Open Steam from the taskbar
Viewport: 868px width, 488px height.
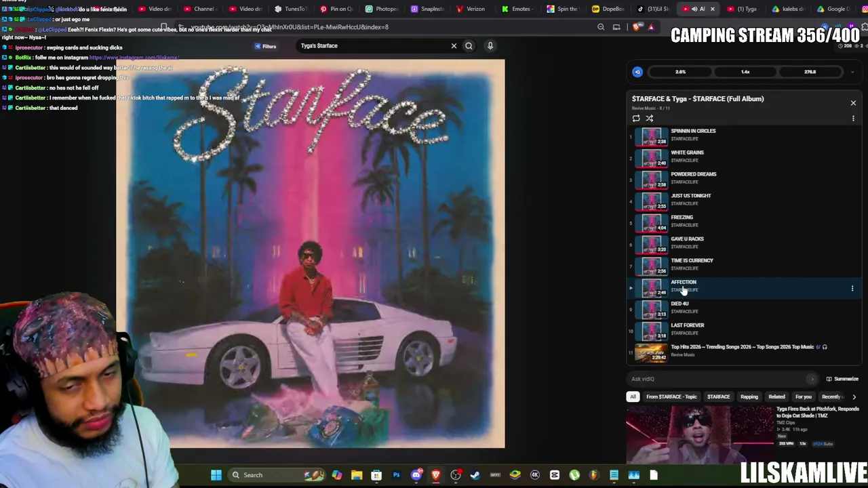click(x=475, y=475)
